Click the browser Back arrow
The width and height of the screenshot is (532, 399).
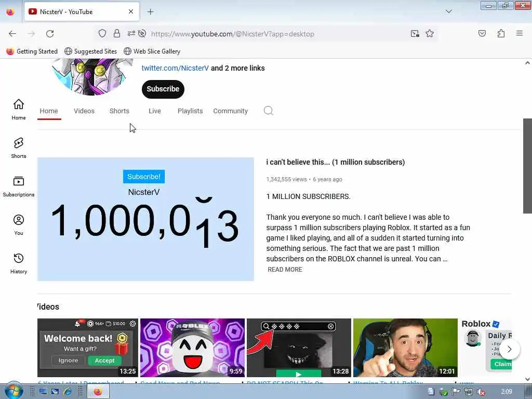pyautogui.click(x=12, y=34)
